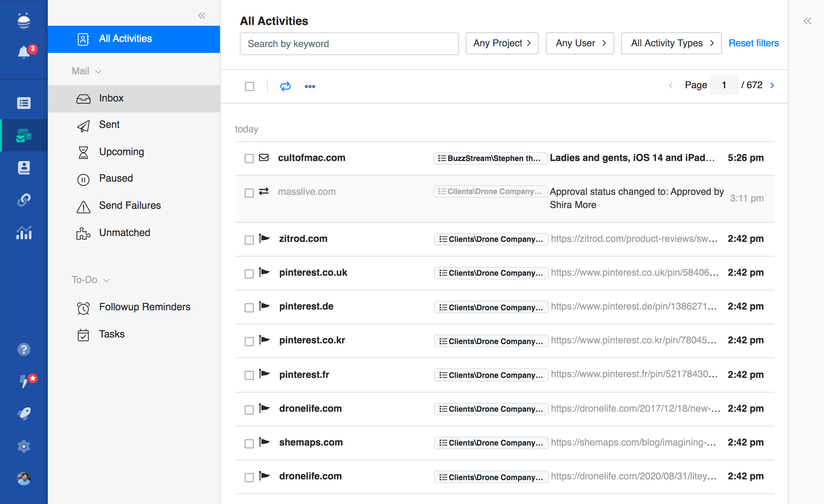Open the reports bar chart icon
The height and width of the screenshot is (504, 824).
pos(24,233)
